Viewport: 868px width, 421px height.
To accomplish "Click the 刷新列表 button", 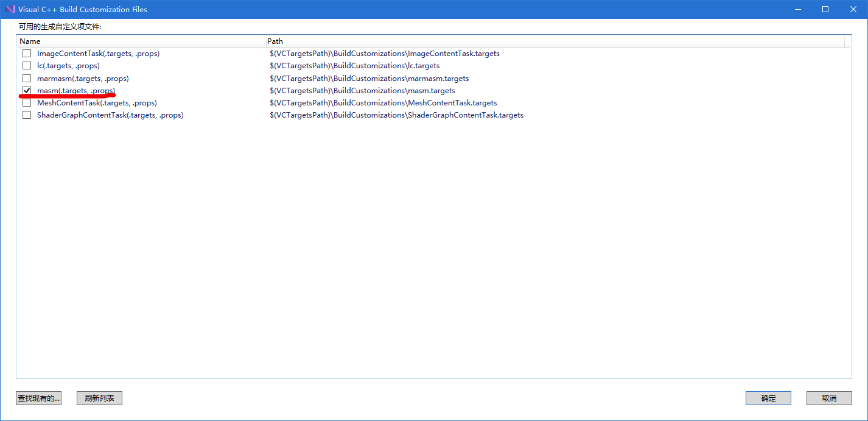I will [x=100, y=398].
